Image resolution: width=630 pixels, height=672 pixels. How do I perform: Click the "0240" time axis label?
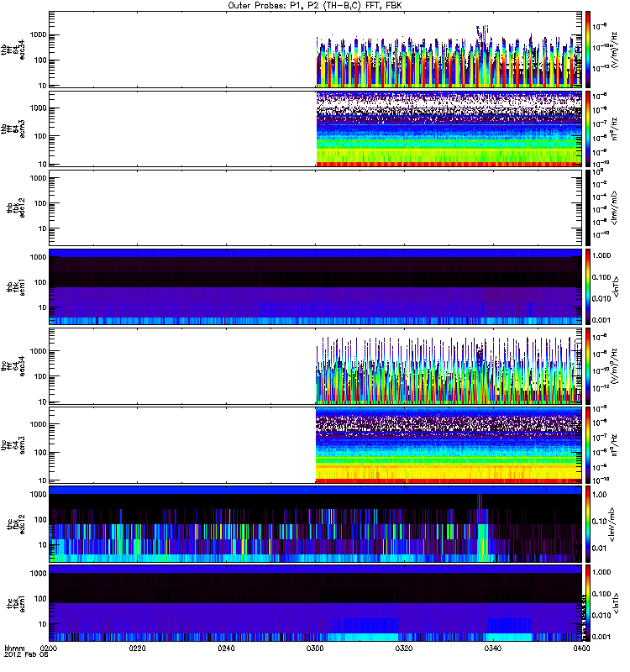(x=226, y=648)
